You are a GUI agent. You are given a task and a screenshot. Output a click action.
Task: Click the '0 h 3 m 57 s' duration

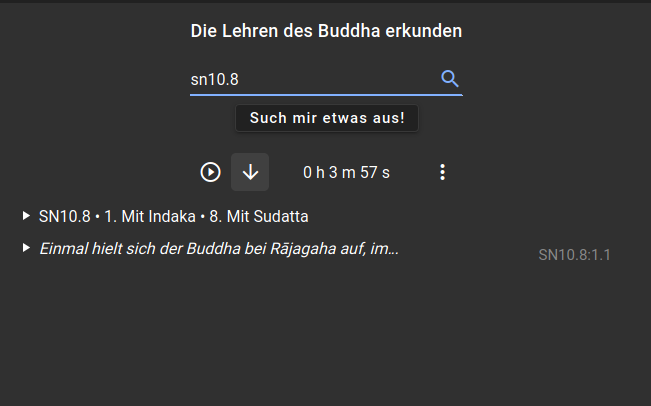click(x=346, y=172)
